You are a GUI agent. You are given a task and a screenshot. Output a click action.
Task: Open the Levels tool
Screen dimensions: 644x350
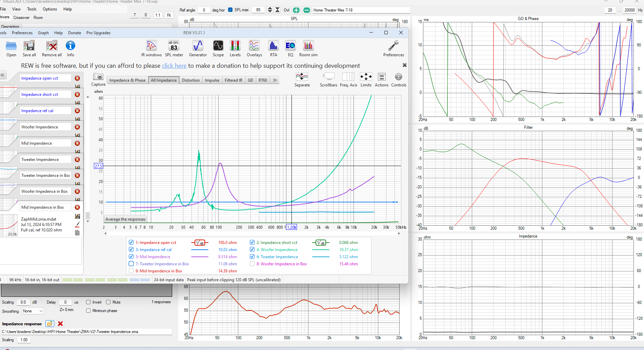click(235, 48)
